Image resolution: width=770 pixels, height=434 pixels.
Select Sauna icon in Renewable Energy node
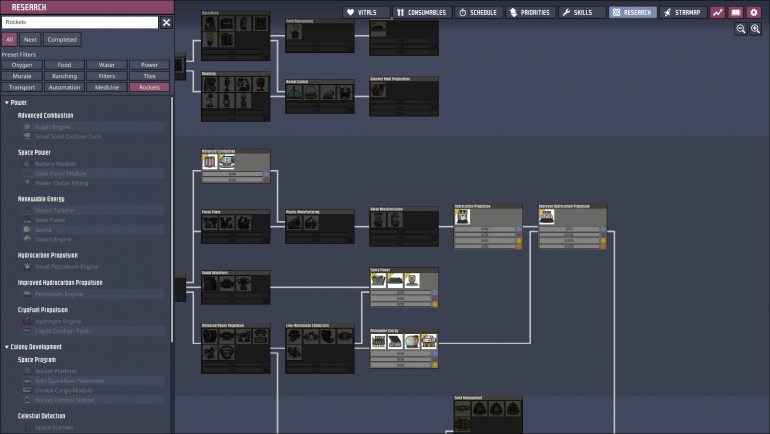click(x=412, y=341)
